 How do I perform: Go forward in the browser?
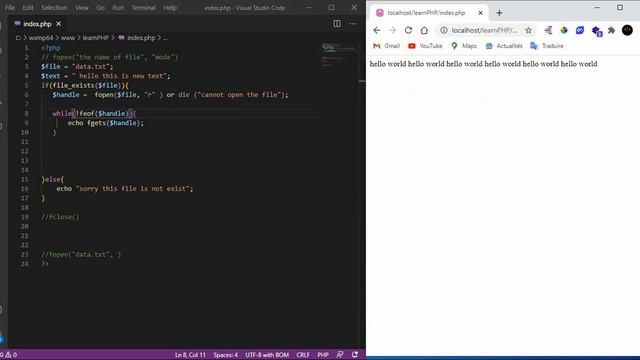coord(392,30)
